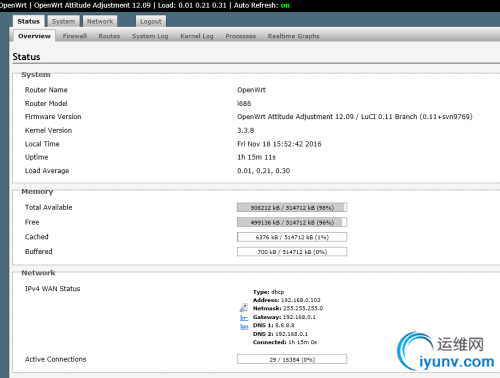Image resolution: width=500 pixels, height=378 pixels.
Task: Show the Processes subtab
Action: tap(241, 36)
